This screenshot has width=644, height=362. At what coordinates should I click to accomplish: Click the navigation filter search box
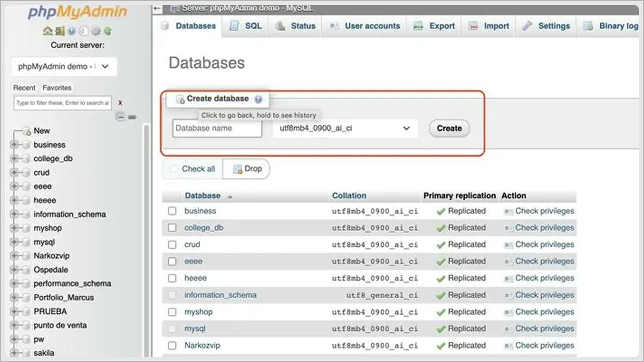pos(62,103)
